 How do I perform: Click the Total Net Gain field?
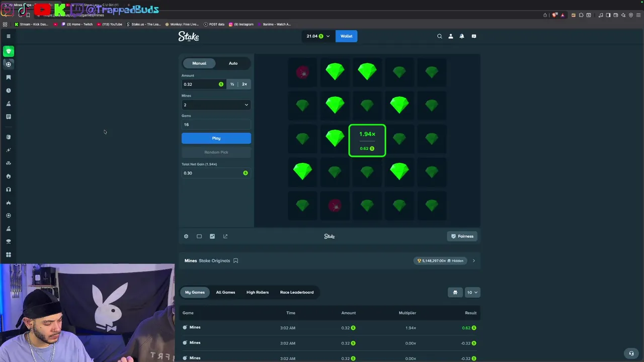coord(216,173)
